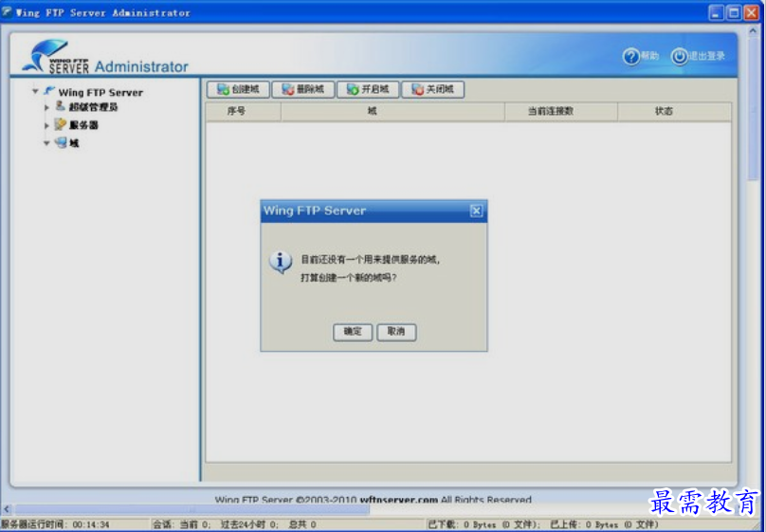
Task: Click the 退出登录 logout power icon
Action: (679, 57)
